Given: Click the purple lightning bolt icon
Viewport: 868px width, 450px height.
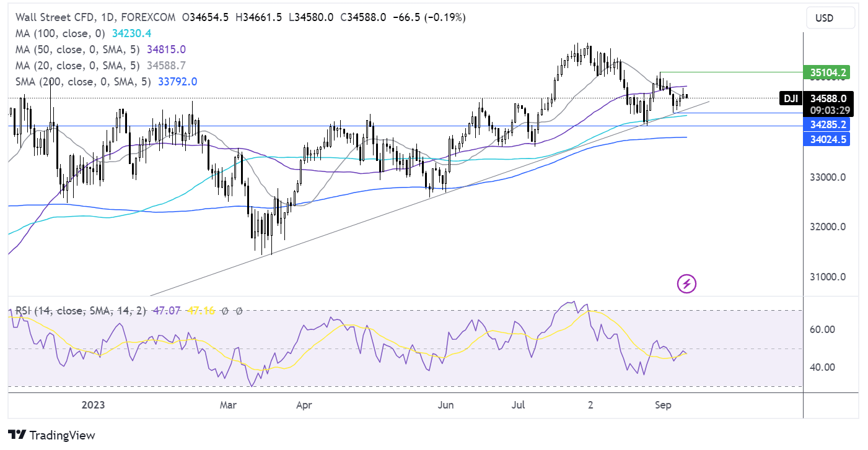Looking at the screenshot, I should 686,284.
